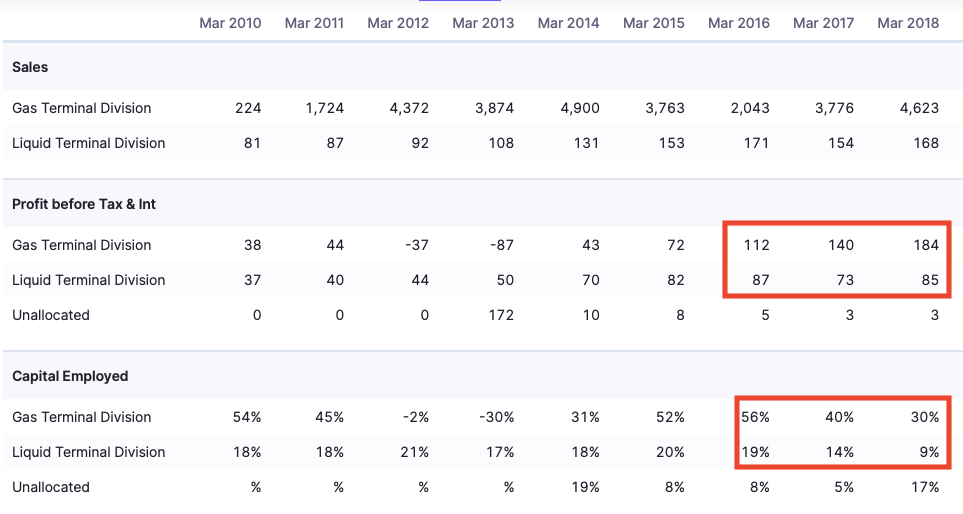Open the Profit before Tax & Int heading
The width and height of the screenshot is (963, 514).
(x=84, y=204)
